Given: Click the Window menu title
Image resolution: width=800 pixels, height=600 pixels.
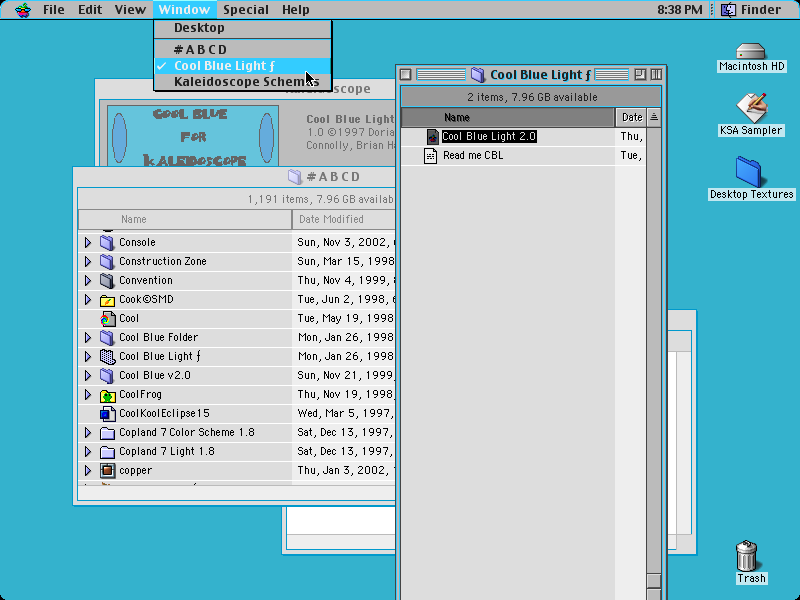Looking at the screenshot, I should 184,10.
